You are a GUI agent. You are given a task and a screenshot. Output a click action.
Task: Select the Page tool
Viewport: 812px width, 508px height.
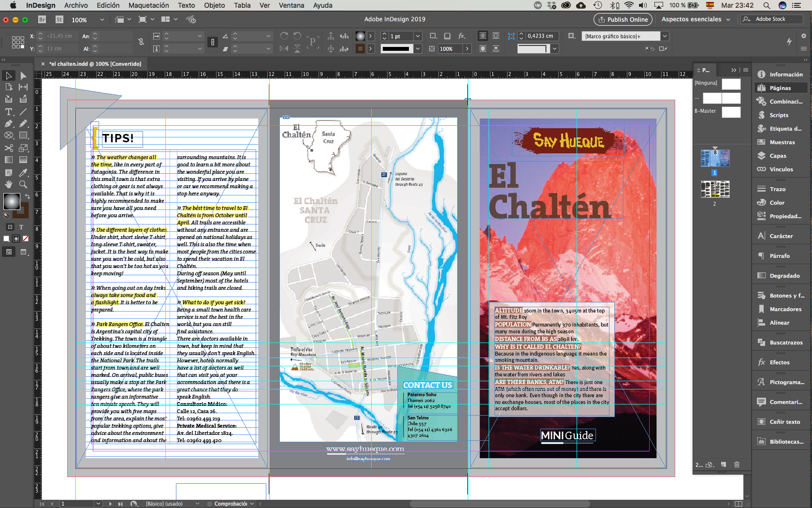click(9, 87)
